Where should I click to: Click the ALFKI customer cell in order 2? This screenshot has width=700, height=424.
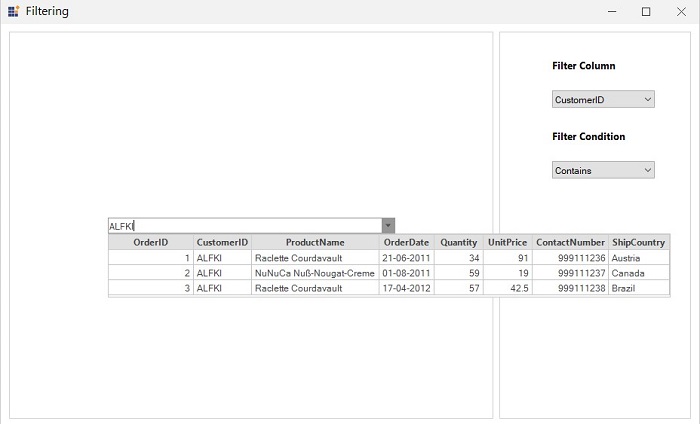click(222, 273)
